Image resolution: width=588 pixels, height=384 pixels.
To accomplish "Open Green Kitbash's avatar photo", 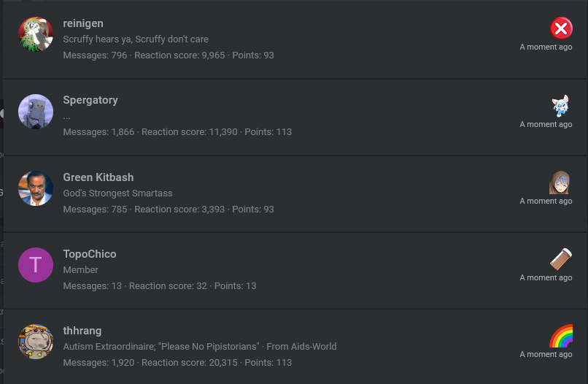I will click(x=36, y=188).
